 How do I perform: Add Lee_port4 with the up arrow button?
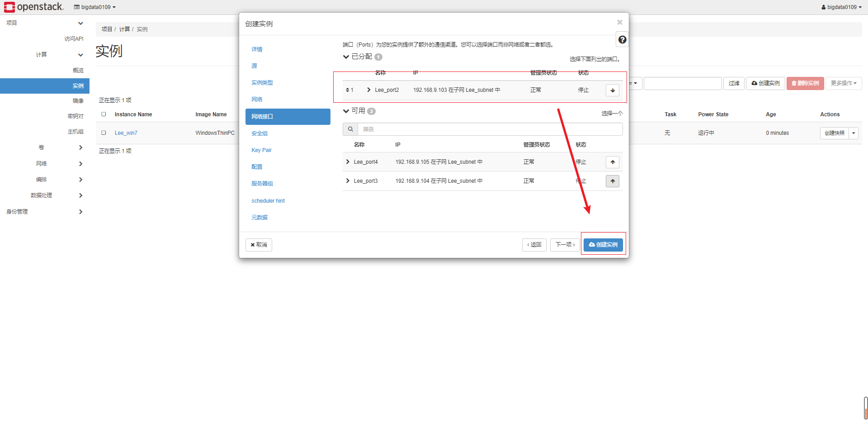[x=613, y=162]
